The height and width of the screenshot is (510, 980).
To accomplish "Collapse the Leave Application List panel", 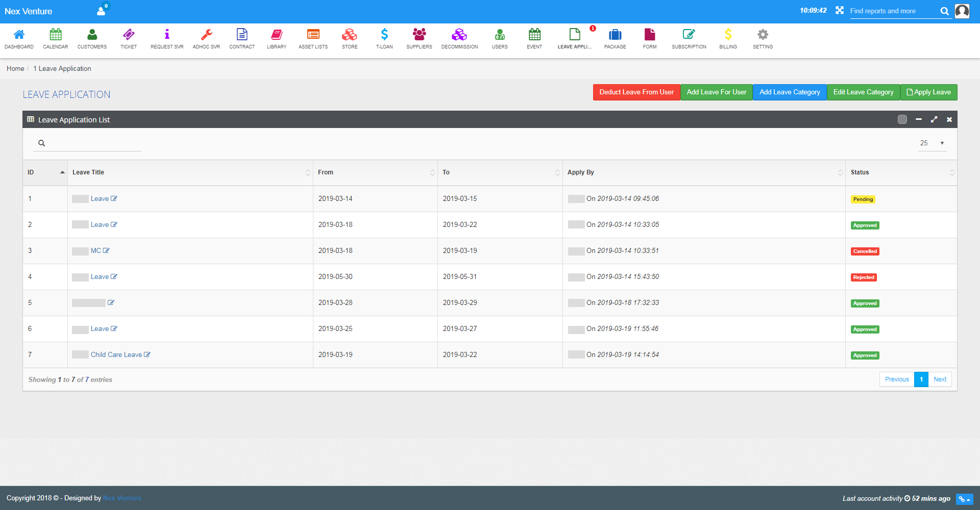I will pos(919,119).
